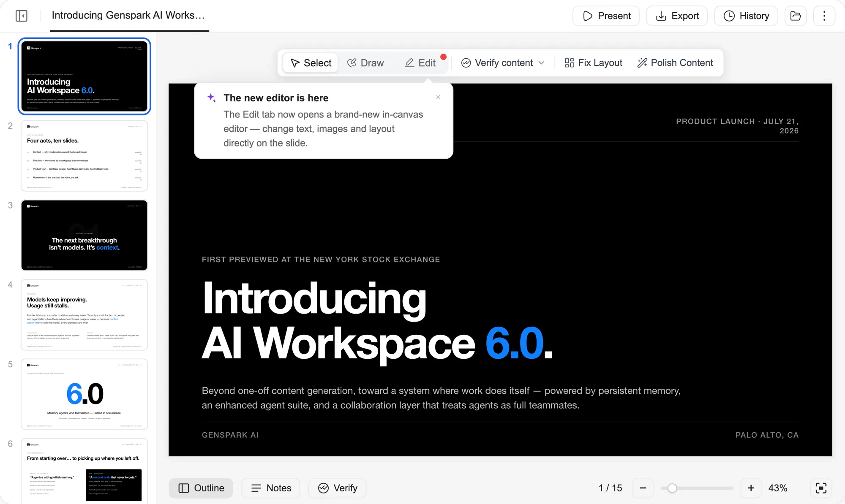Screen dimensions: 845x504
Task: Open slide 5 '6.0' thumbnail
Action: [84, 394]
